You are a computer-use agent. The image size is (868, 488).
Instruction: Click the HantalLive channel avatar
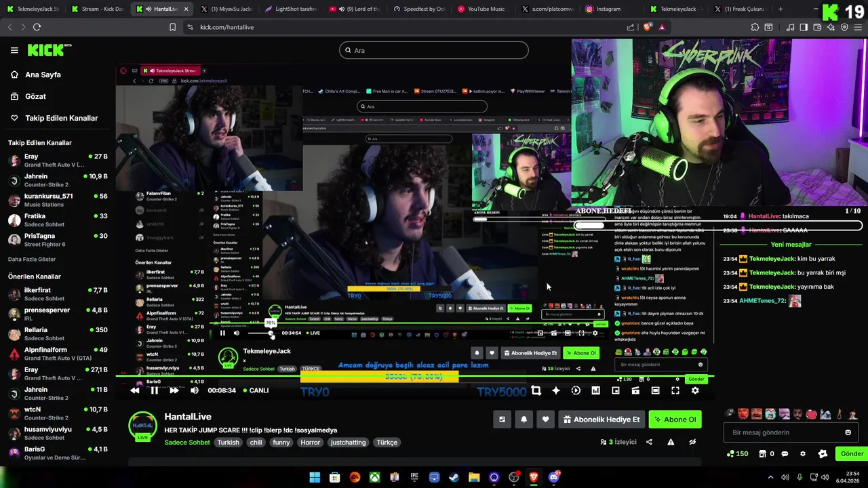(142, 426)
